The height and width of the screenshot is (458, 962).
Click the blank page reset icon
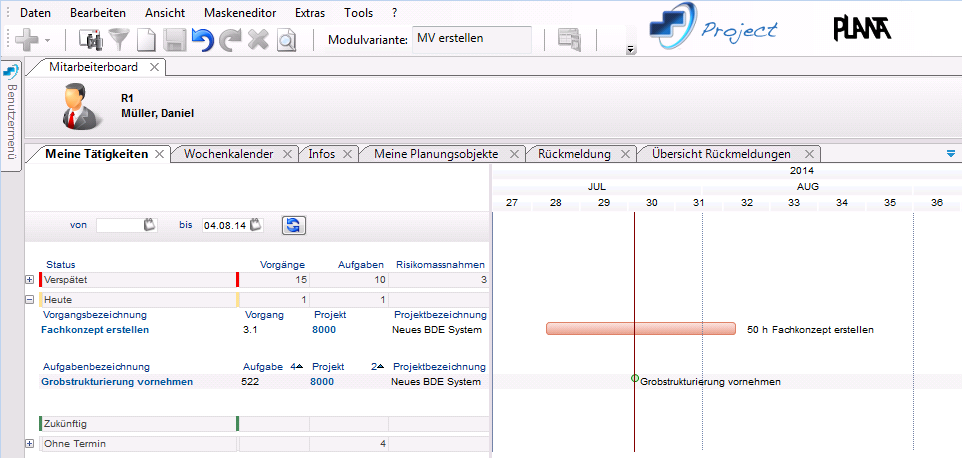tap(147, 40)
